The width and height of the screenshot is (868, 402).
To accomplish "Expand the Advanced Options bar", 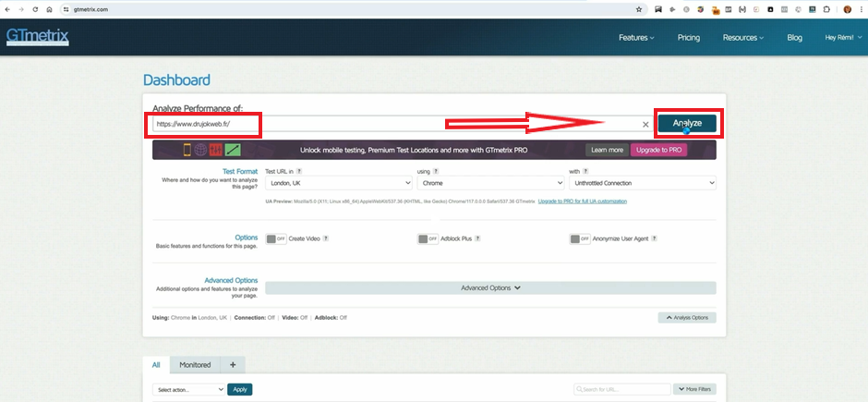I will (490, 288).
